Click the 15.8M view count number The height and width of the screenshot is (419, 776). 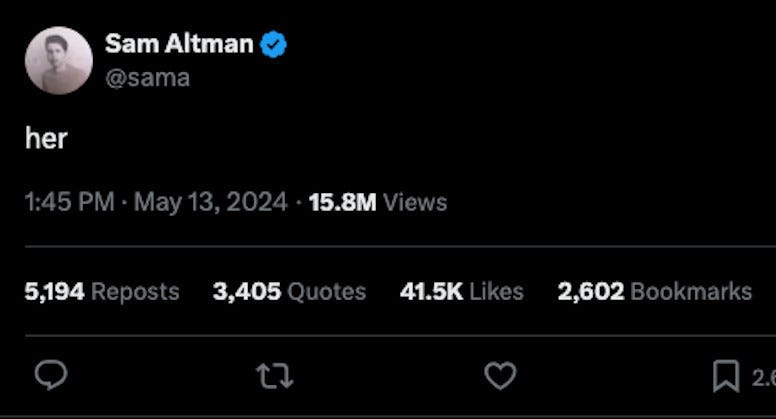[342, 202]
